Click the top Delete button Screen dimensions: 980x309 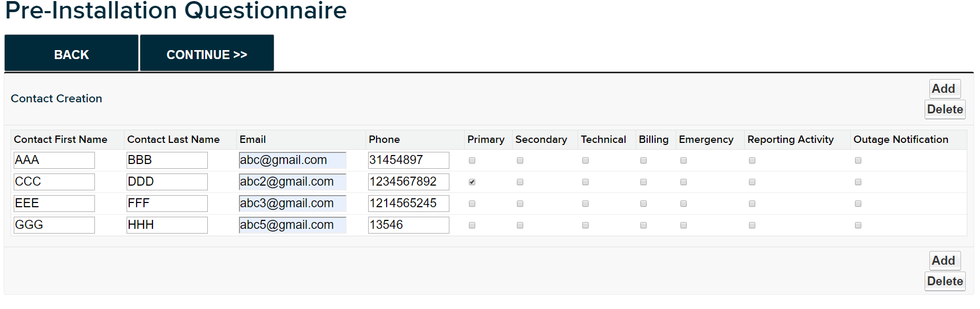point(945,109)
